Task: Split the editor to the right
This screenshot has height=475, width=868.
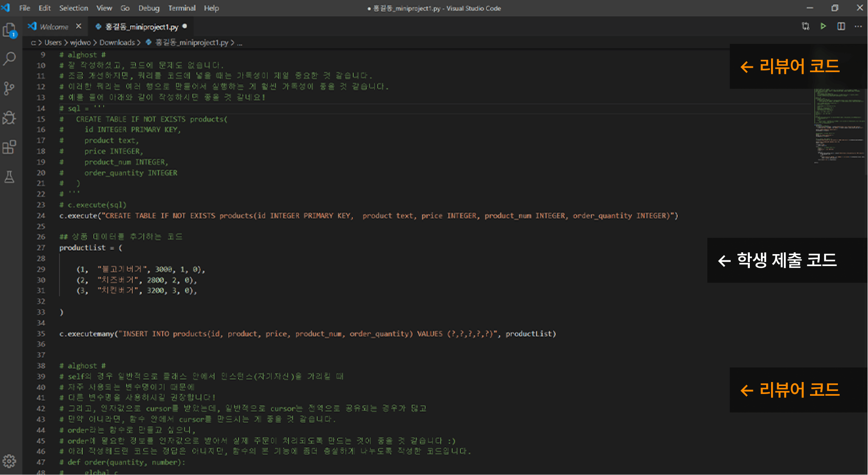Action: 841,26
